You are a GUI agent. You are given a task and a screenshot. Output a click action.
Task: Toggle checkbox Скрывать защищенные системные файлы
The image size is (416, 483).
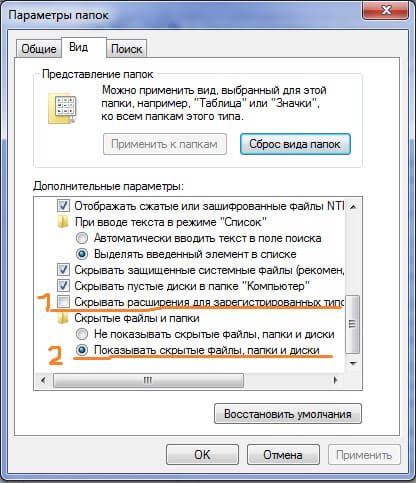click(63, 270)
